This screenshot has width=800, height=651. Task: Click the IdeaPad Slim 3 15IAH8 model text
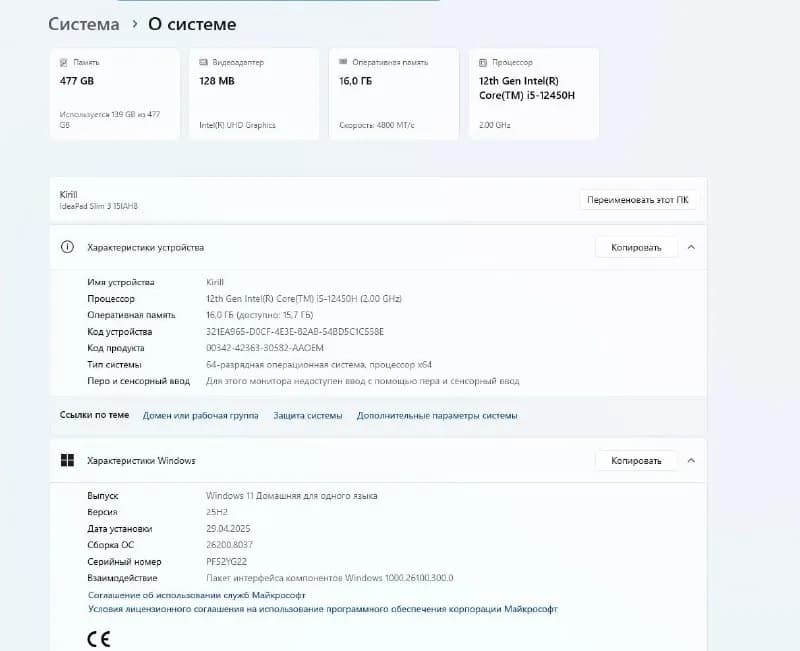[x=98, y=206]
